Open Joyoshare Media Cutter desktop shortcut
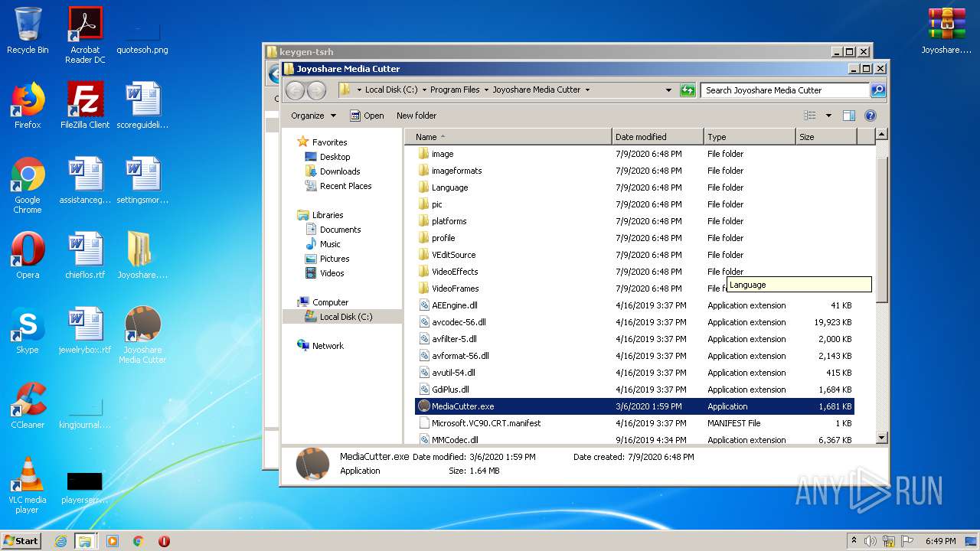 tap(142, 335)
